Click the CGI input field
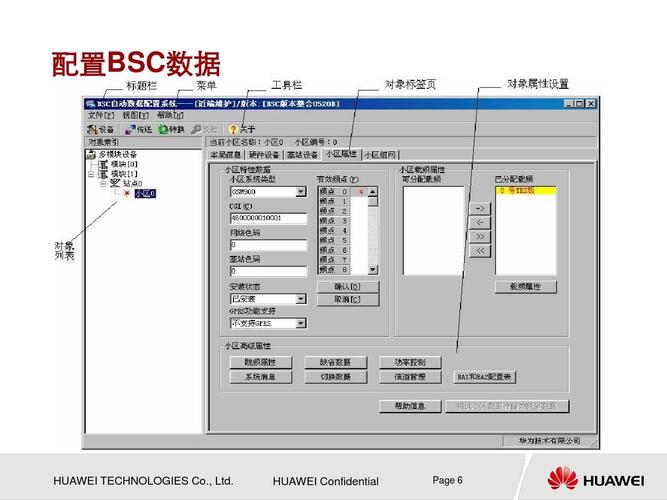 pos(268,218)
